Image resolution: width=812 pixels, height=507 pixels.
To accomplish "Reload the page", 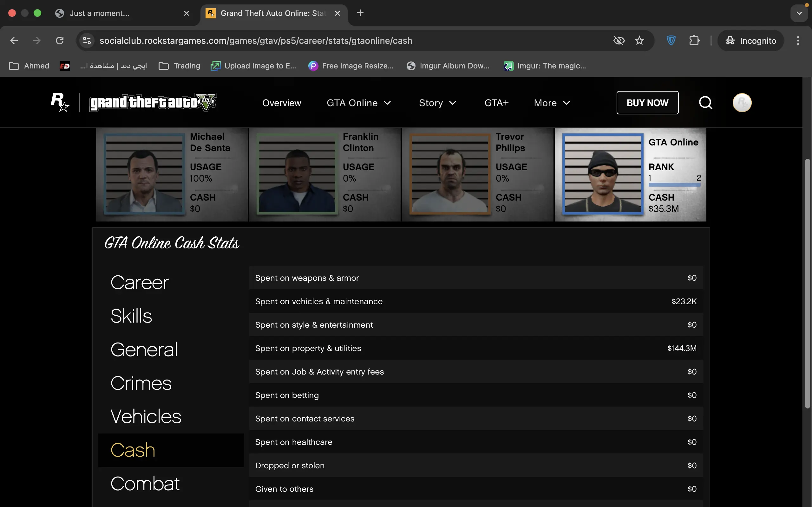I will (60, 41).
